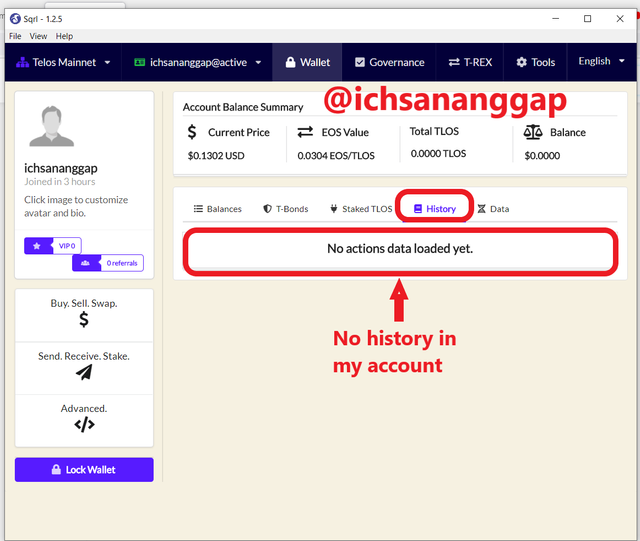The image size is (640, 541).
Task: Open the English language dropdown
Action: click(601, 61)
